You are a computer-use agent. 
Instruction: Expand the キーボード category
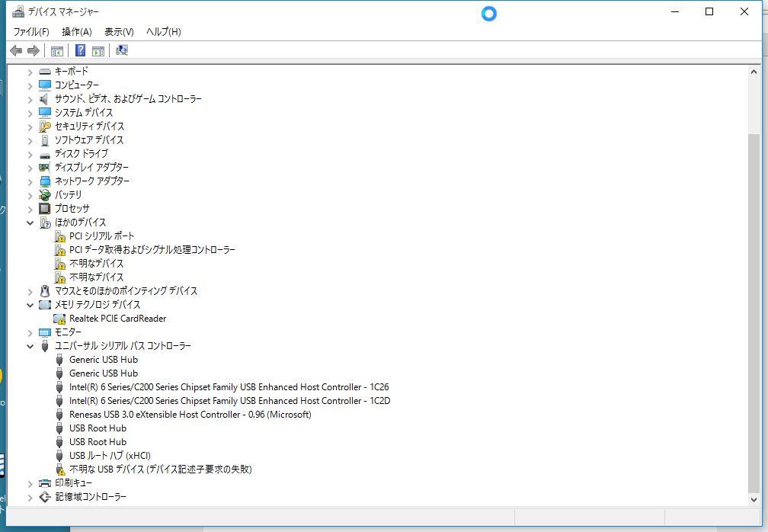pos(30,72)
